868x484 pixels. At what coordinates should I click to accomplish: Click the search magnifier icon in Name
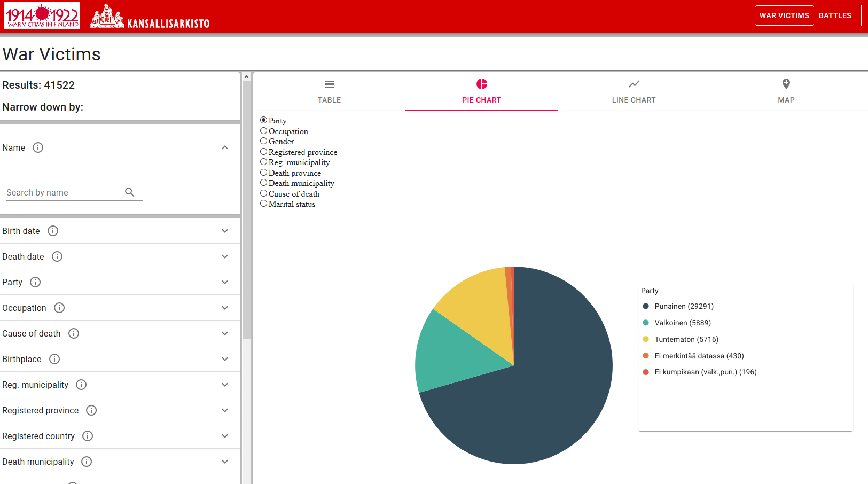click(129, 192)
